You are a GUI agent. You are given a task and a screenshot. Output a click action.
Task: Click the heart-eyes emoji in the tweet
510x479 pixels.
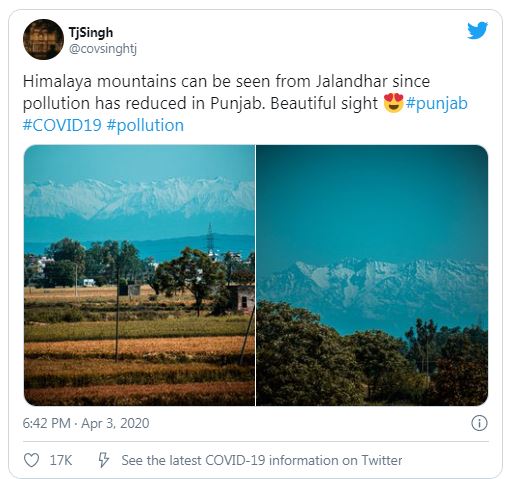(x=393, y=103)
